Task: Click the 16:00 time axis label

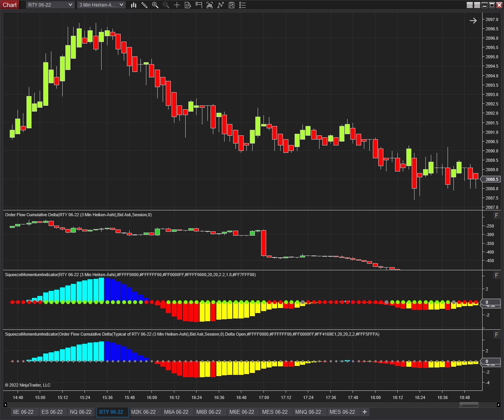Action: pyautogui.click(x=152, y=397)
